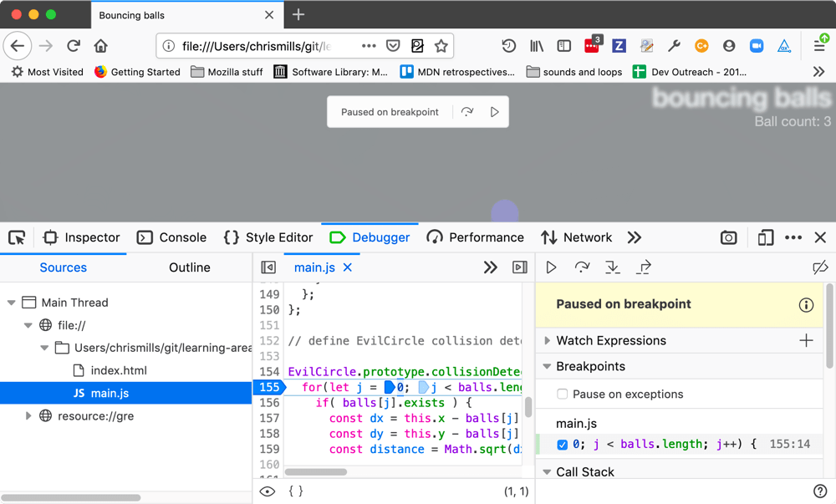Expand the Watch Expressions section
The height and width of the screenshot is (504, 836).
[x=546, y=340]
